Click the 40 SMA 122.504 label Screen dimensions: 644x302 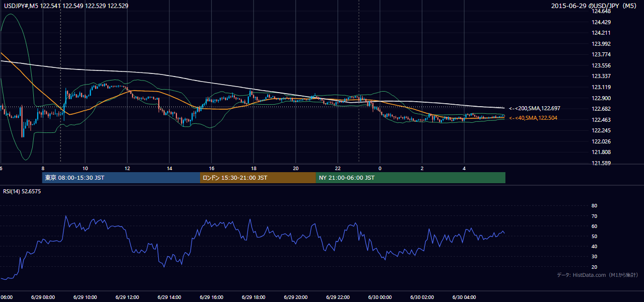click(x=533, y=118)
